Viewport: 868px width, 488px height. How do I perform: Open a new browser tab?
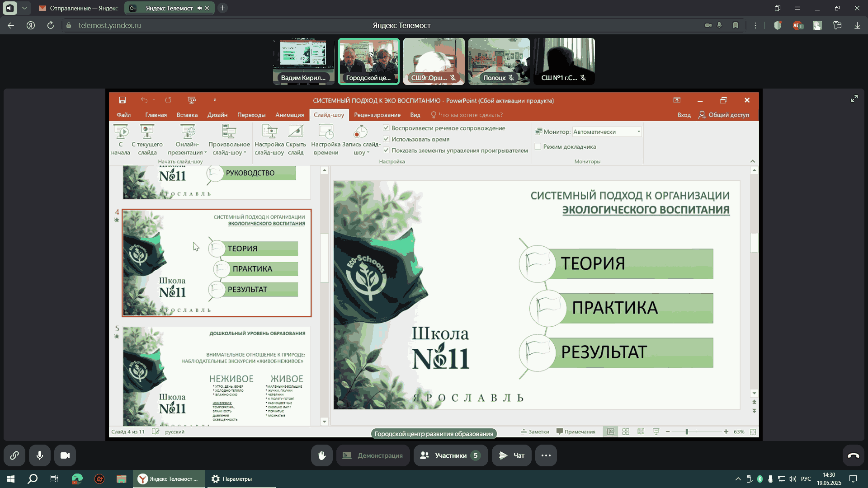coord(222,8)
